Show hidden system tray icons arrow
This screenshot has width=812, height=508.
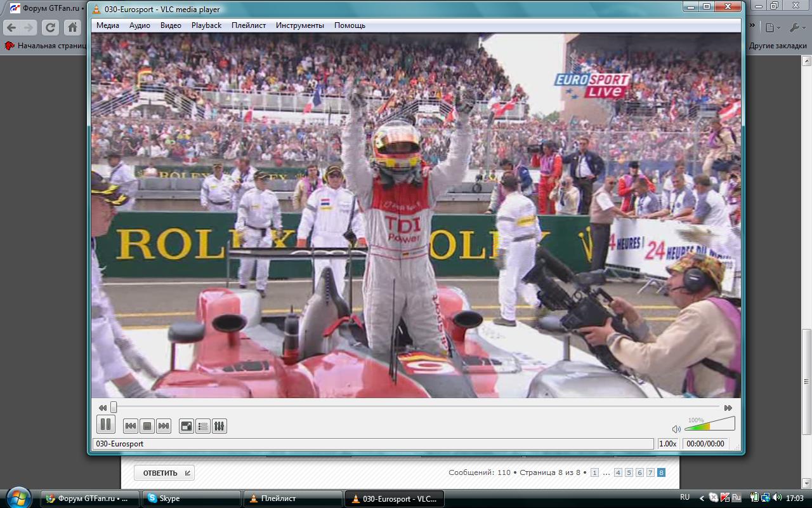point(702,498)
